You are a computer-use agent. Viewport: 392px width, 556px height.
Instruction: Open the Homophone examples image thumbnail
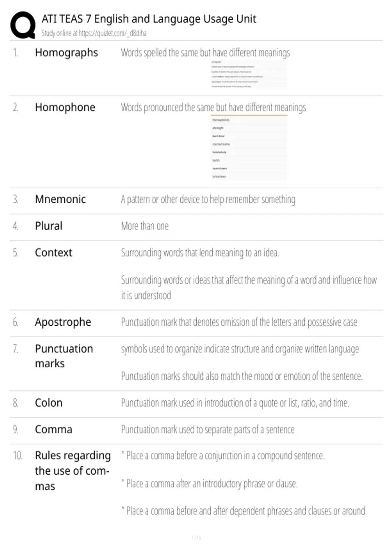click(249, 148)
